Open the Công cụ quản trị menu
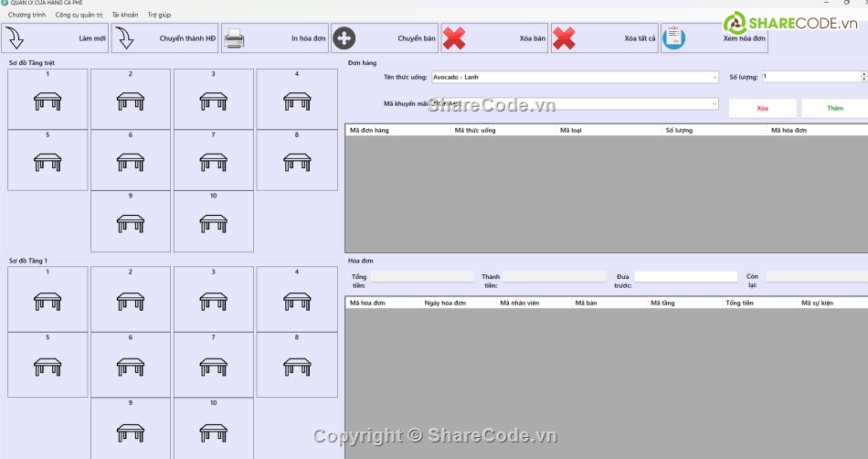This screenshot has width=868, height=459. 79,15
